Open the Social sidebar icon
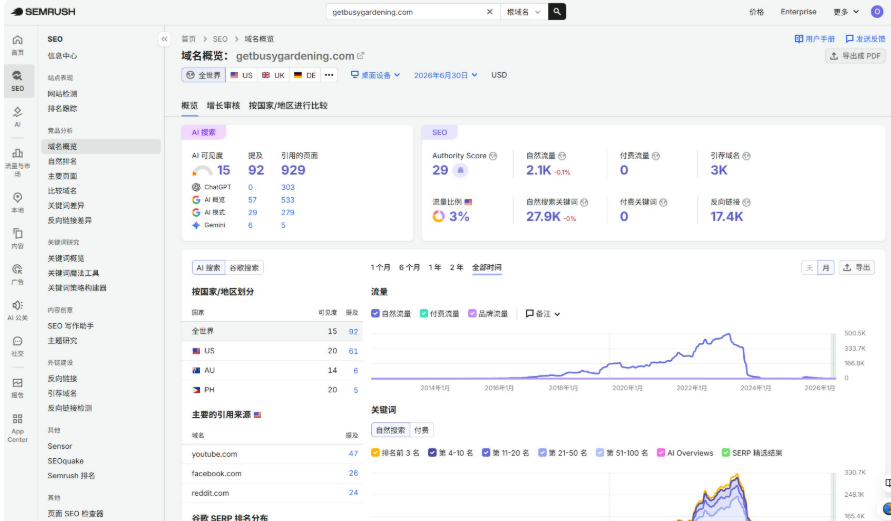 (x=18, y=346)
